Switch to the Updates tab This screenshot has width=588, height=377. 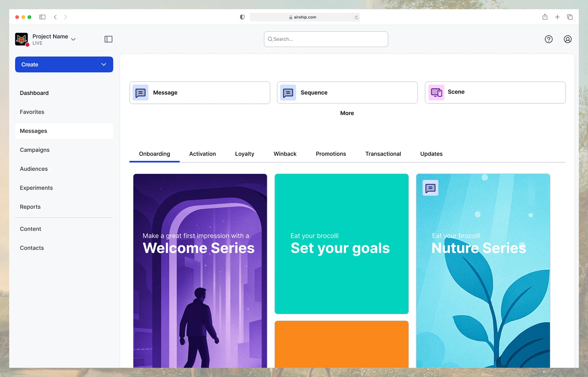point(431,154)
